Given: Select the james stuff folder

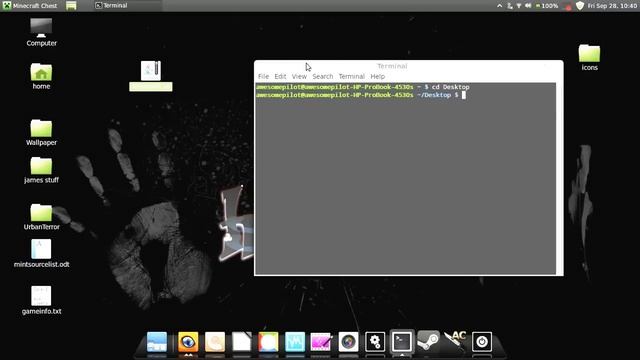Looking at the screenshot, I should tap(41, 170).
